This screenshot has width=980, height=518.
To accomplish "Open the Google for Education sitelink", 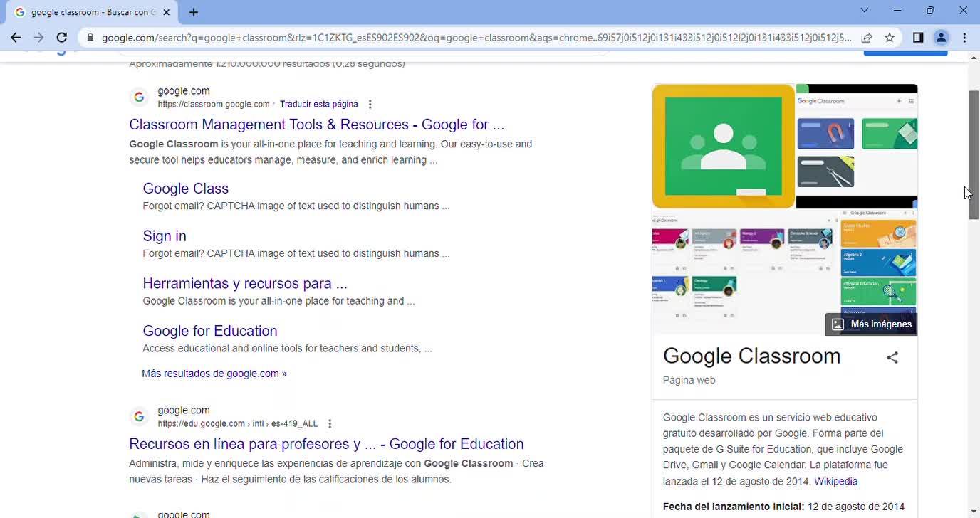I will [x=210, y=332].
